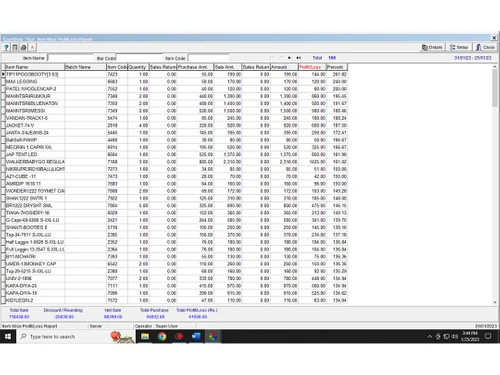Viewport: 500px width, 375px height.
Task: Click the date range text 01/01/23 - 25/01/23
Action: coord(472,58)
